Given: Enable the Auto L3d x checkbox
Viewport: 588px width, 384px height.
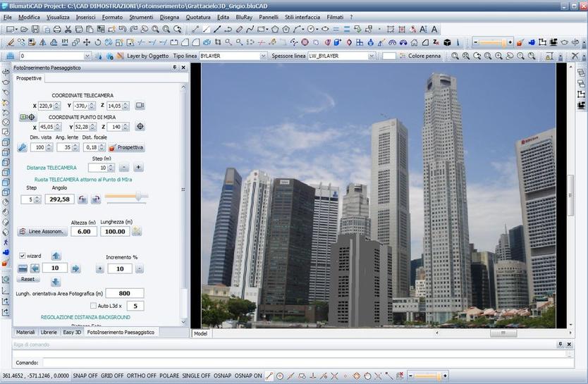Looking at the screenshot, I should 93,306.
